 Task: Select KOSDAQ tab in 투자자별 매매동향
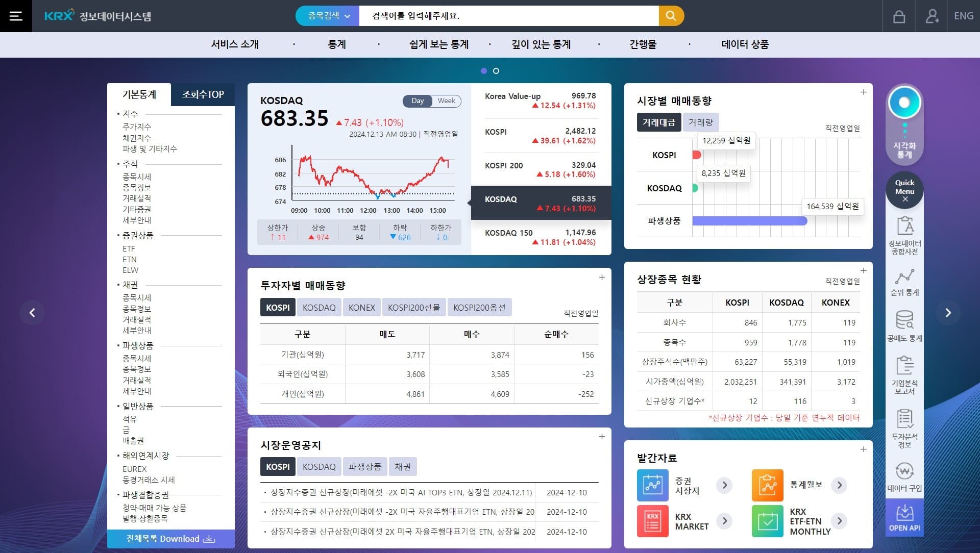319,308
